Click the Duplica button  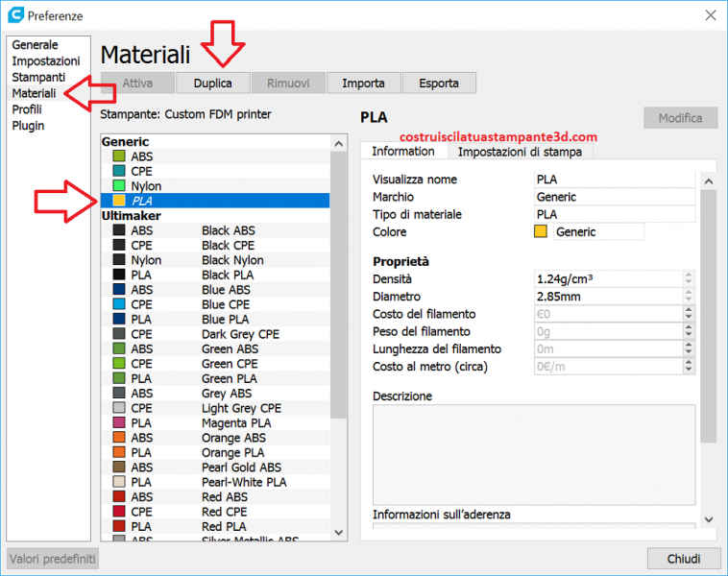pos(213,84)
